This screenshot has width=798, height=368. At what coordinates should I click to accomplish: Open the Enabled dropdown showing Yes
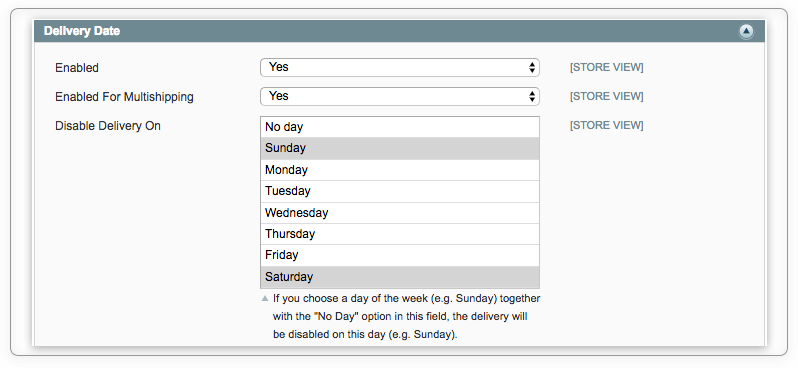coord(400,67)
